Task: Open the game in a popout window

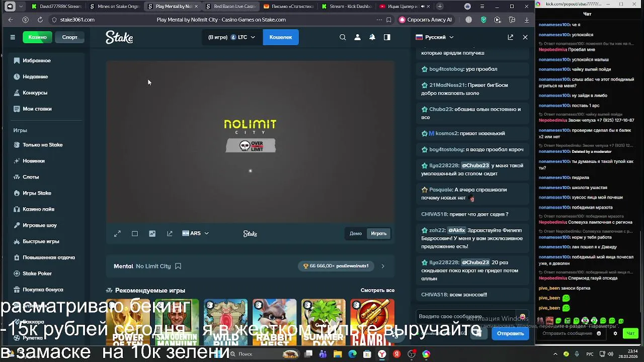Action: click(170, 233)
